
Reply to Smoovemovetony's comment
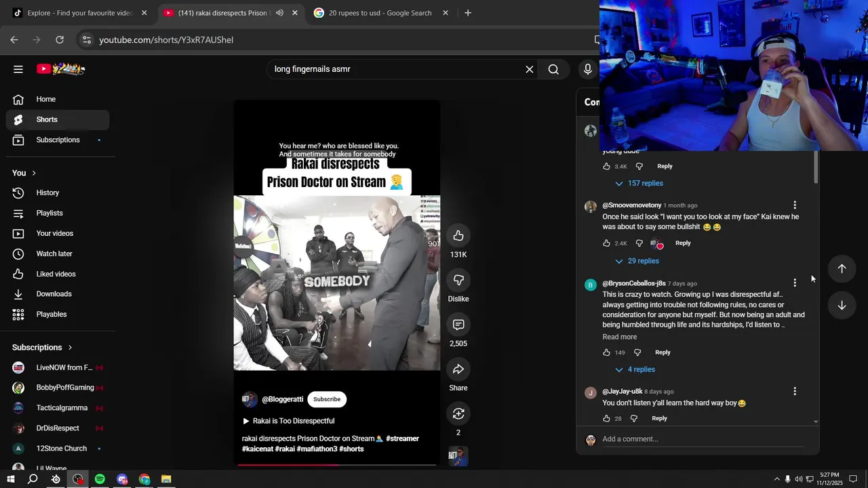[x=683, y=243]
